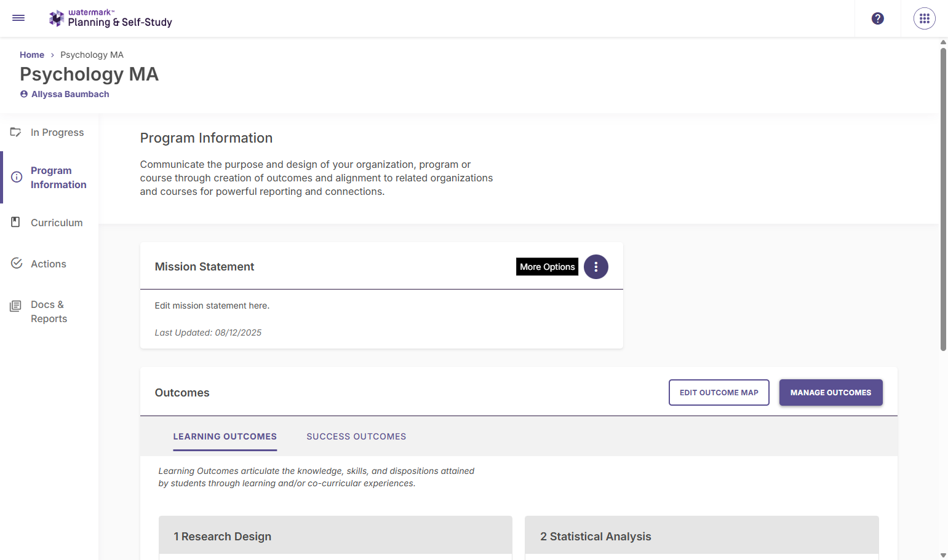Click 'Edit mission statement here.' text
948x560 pixels.
[212, 306]
